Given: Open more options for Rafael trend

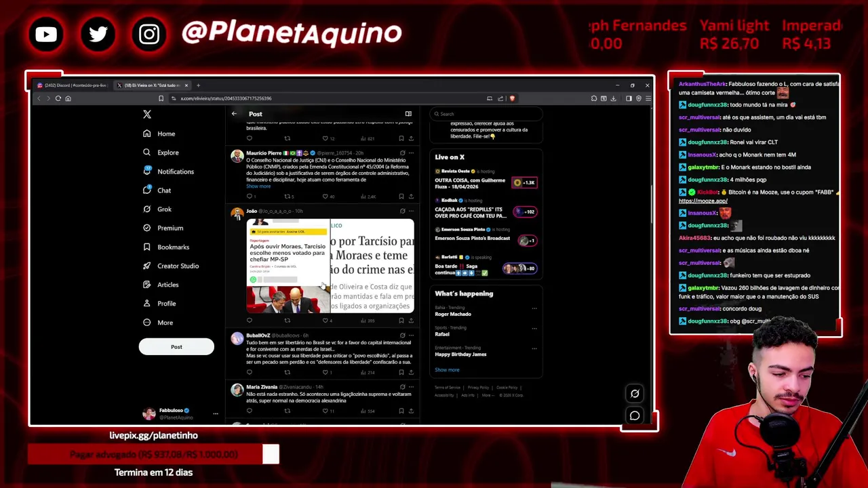Looking at the screenshot, I should [534, 329].
